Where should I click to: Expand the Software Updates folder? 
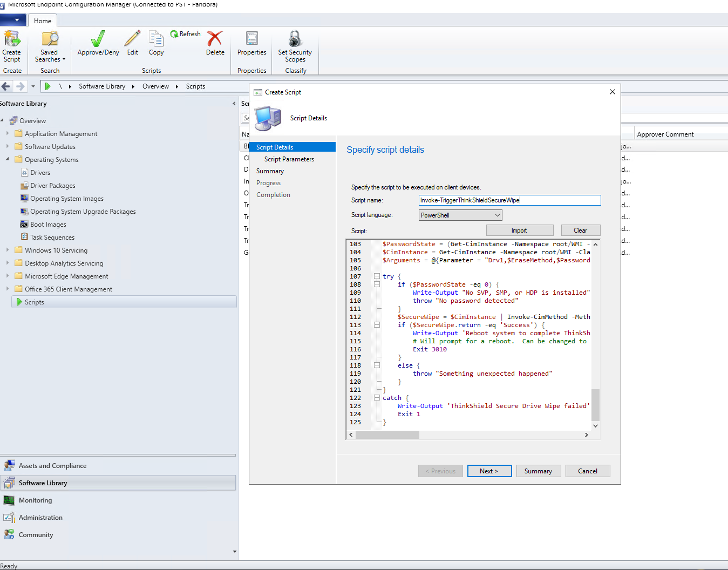pos(8,146)
